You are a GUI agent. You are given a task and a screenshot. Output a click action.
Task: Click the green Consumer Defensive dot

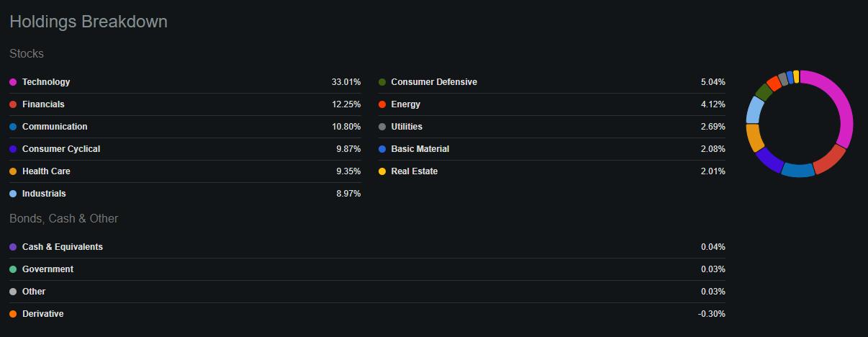tap(382, 82)
